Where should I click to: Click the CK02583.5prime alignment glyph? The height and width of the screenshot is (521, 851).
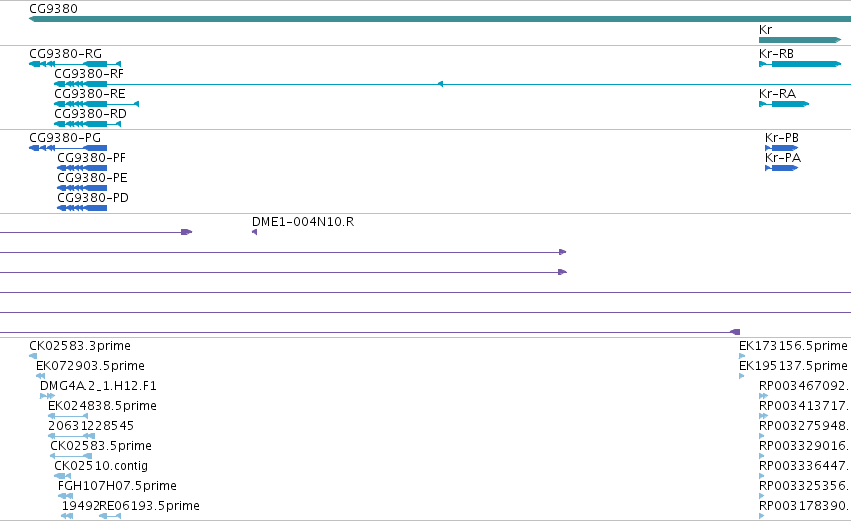click(71, 456)
